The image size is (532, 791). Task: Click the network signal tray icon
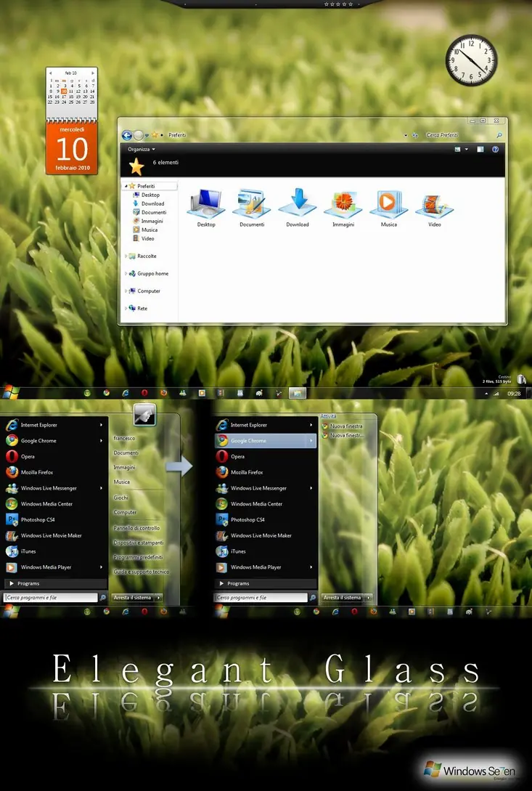[496, 394]
